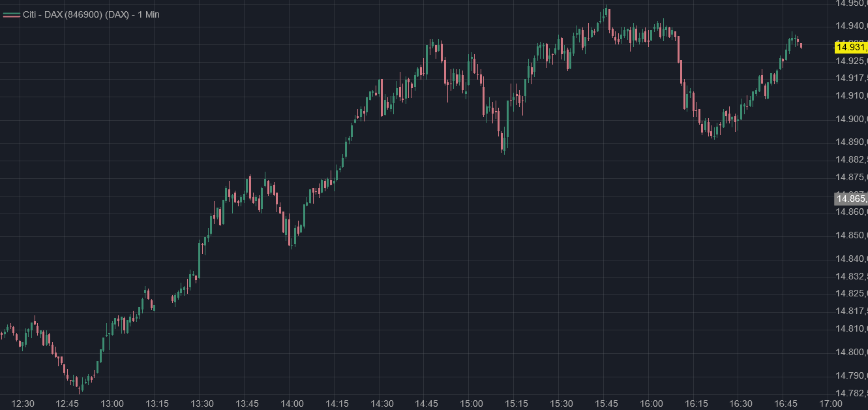Click the gray 14.865 price marker
Viewport: 868px width, 410px height.
(851, 198)
